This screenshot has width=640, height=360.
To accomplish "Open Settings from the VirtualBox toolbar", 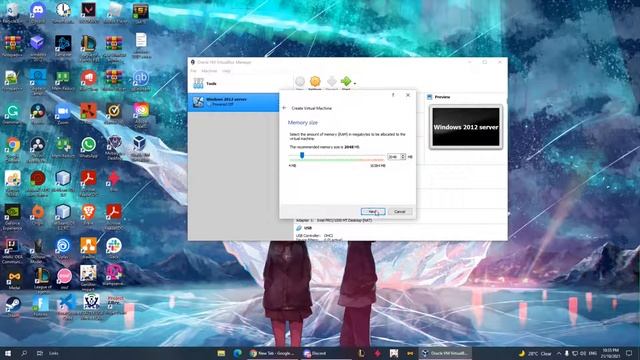I will tap(315, 82).
